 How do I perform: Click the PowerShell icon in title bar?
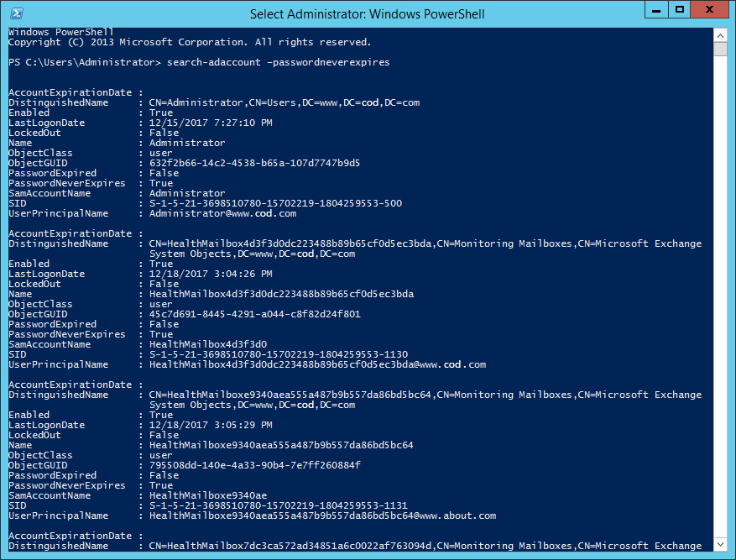click(x=17, y=13)
